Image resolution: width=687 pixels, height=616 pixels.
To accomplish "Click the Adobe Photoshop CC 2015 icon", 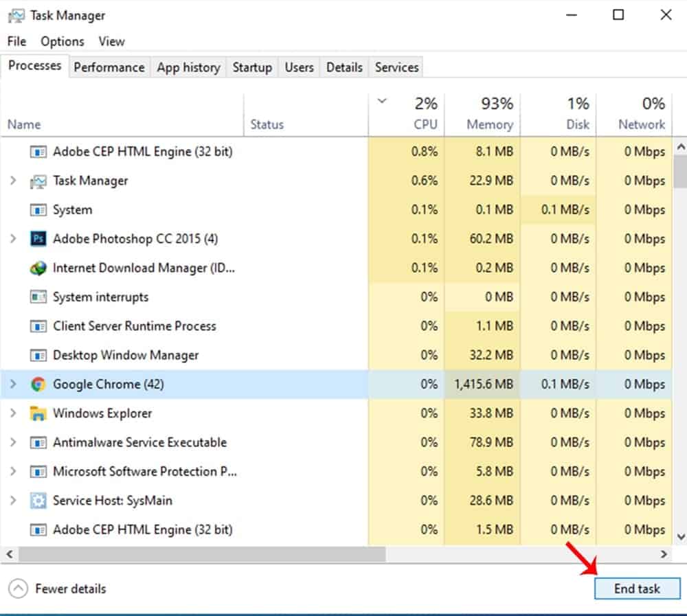I will 38,239.
